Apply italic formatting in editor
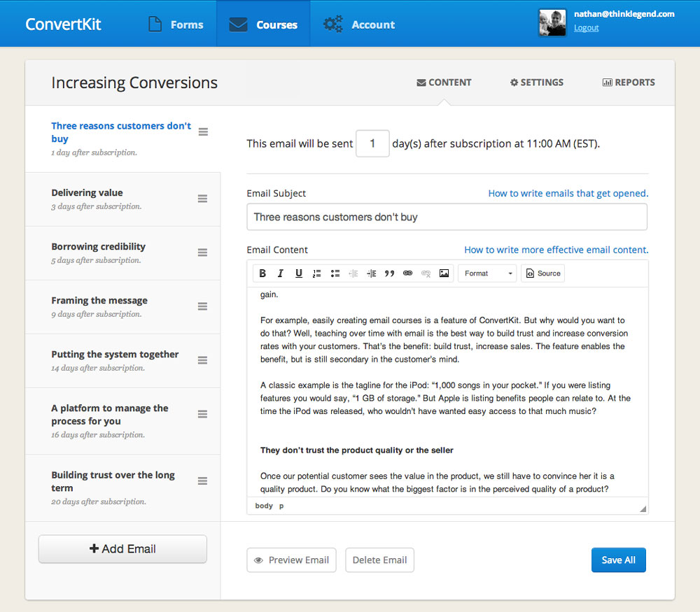The width and height of the screenshot is (700, 612). (x=281, y=273)
